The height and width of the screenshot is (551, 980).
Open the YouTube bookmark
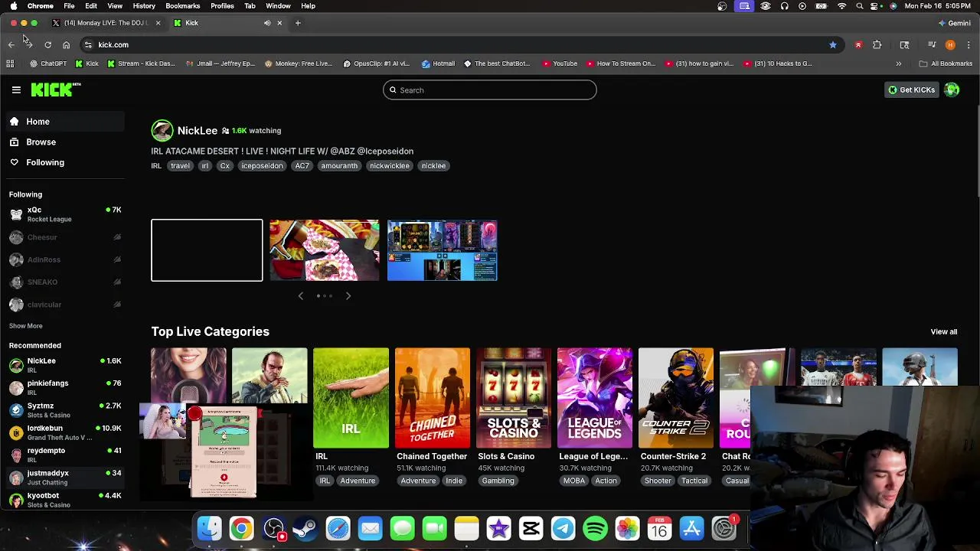560,64
